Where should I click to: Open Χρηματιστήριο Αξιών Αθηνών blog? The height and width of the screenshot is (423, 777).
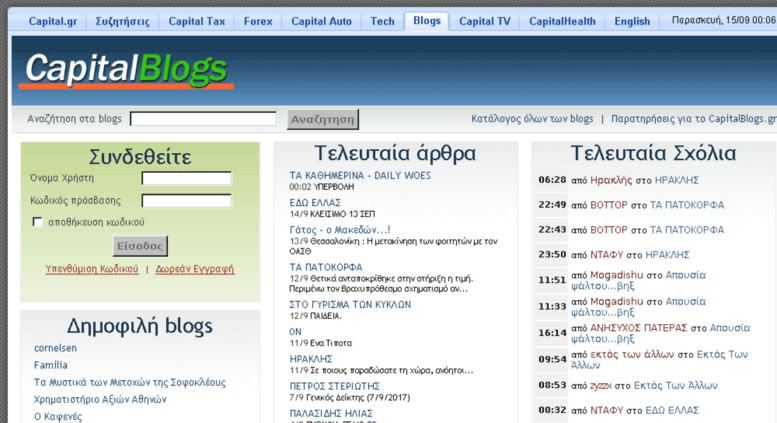(x=100, y=399)
